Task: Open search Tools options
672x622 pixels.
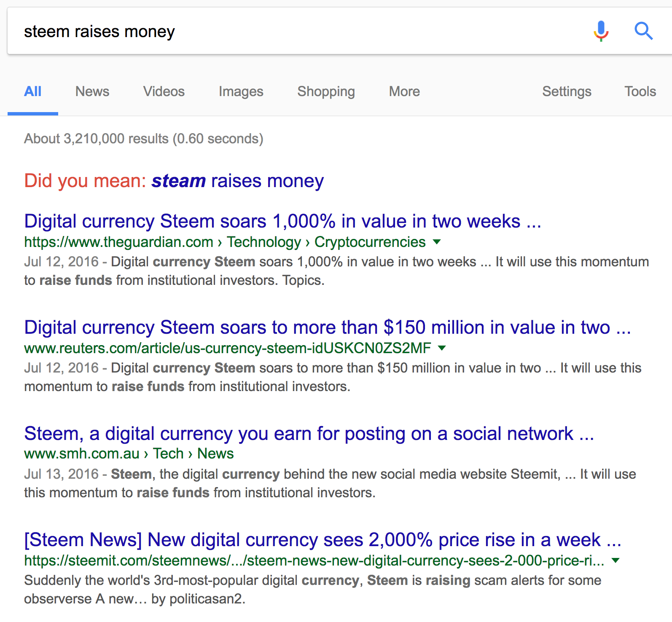Action: tap(640, 91)
